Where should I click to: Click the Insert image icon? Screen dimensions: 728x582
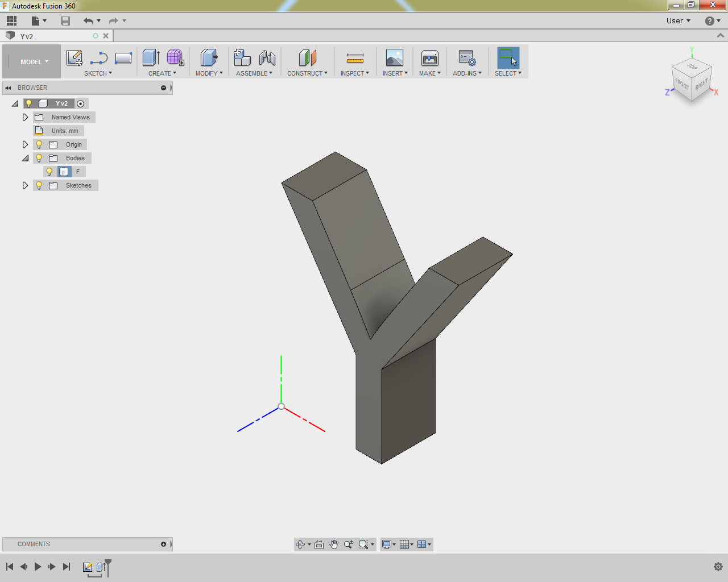[x=394, y=58]
